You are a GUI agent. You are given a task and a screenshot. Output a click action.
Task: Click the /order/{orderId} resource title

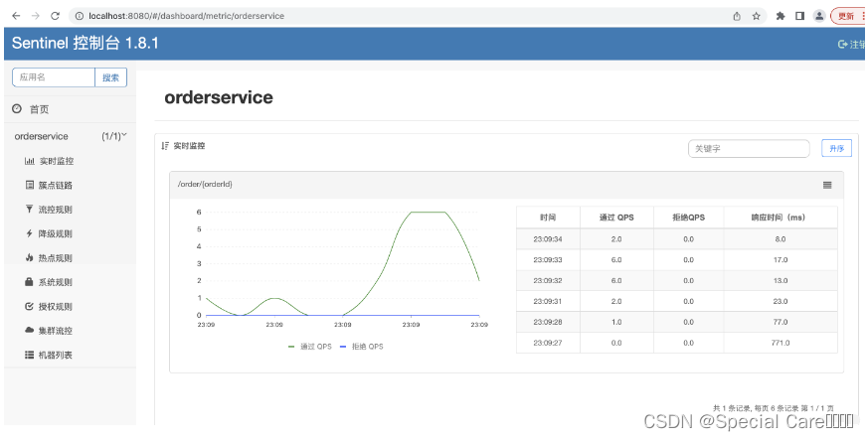click(204, 185)
